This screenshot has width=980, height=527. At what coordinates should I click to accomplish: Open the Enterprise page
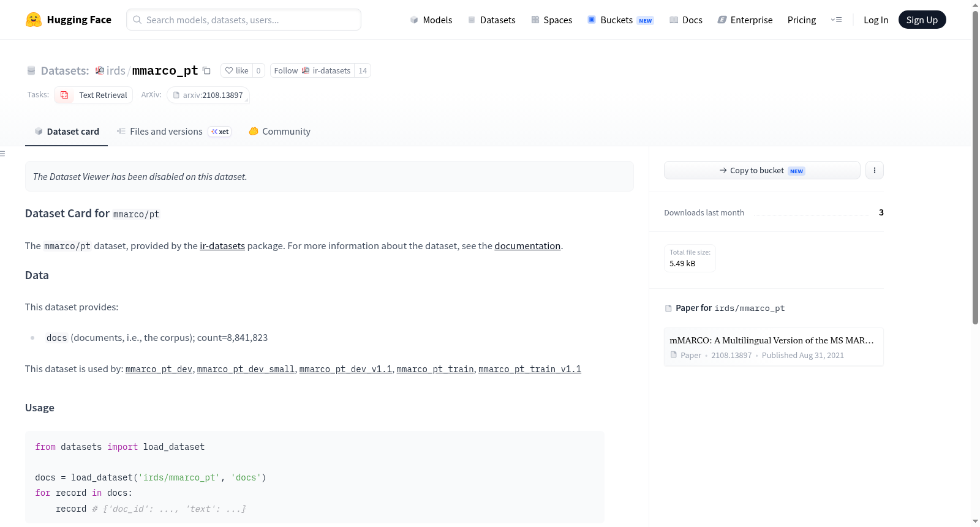[x=745, y=20]
